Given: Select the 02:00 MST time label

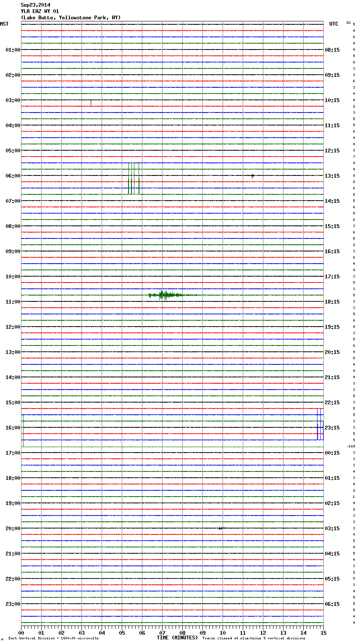Looking at the screenshot, I should click(x=13, y=75).
